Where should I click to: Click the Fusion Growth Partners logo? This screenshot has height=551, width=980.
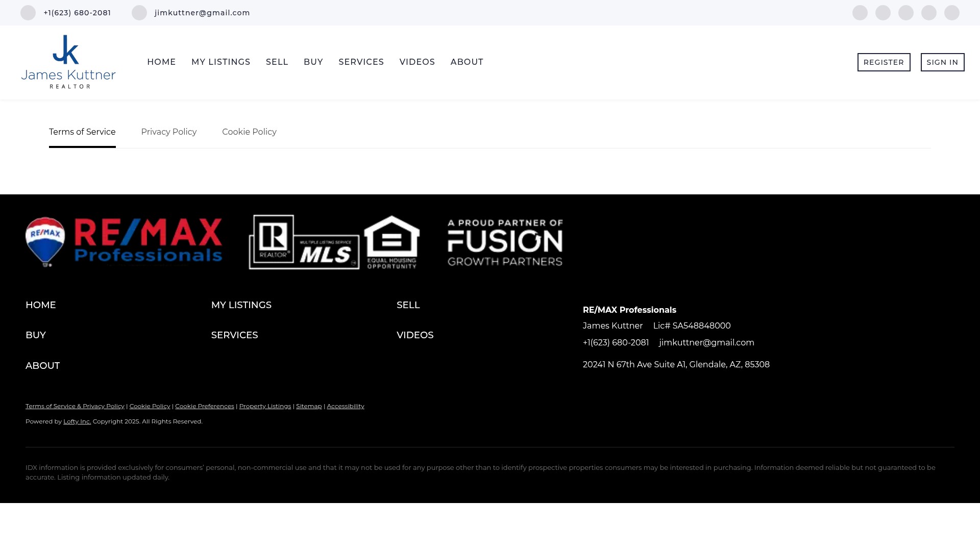(505, 243)
